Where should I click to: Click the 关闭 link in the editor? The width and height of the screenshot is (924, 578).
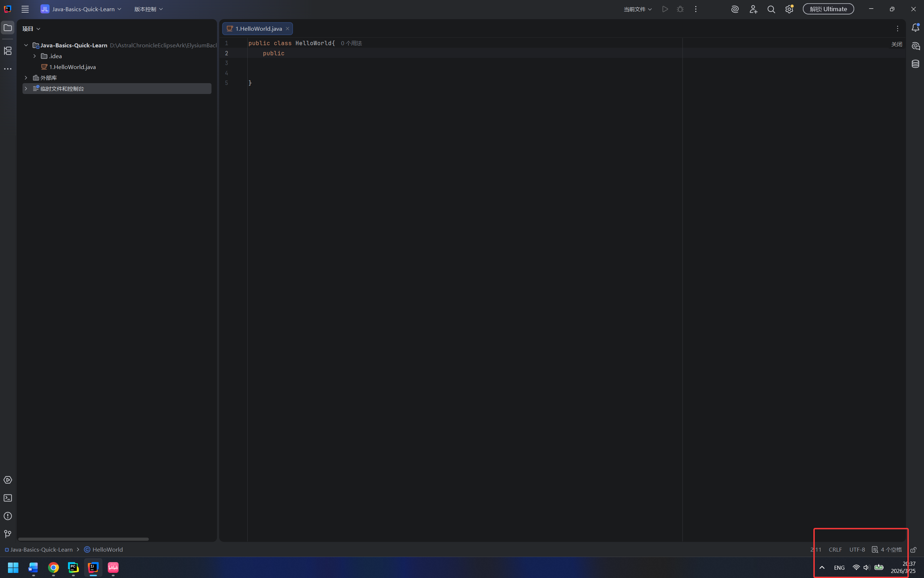click(897, 44)
